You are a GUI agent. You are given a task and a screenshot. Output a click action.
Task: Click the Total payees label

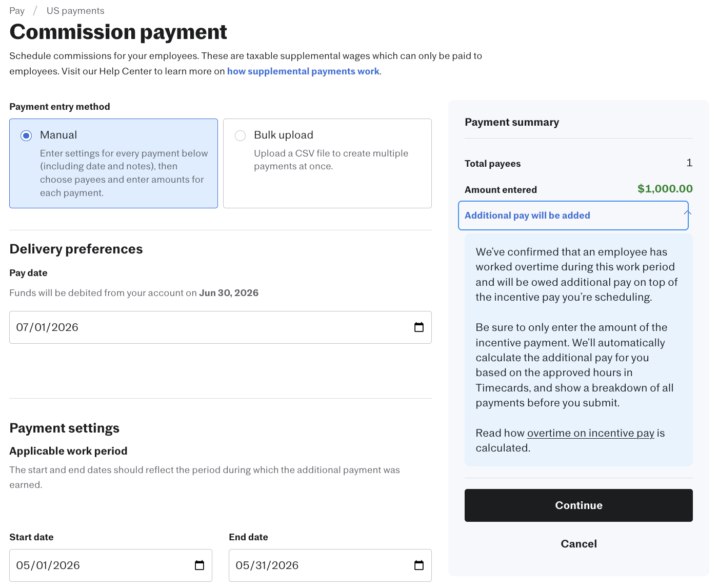(x=492, y=164)
